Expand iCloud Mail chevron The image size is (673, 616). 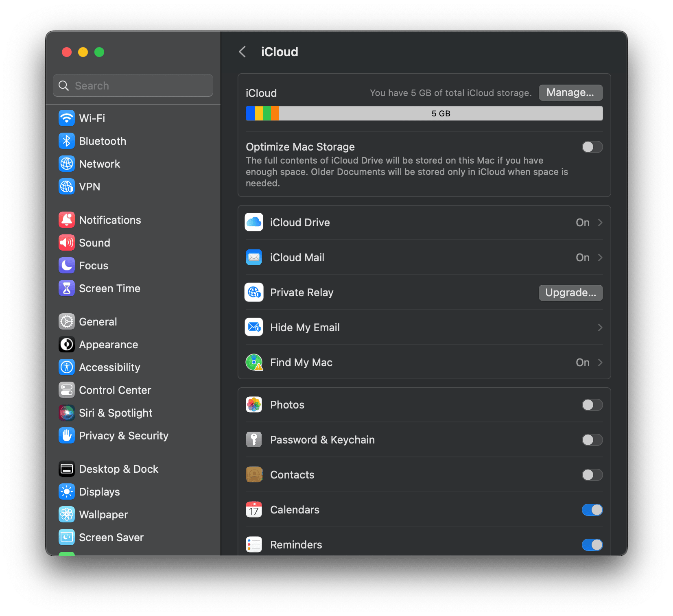pyautogui.click(x=600, y=258)
